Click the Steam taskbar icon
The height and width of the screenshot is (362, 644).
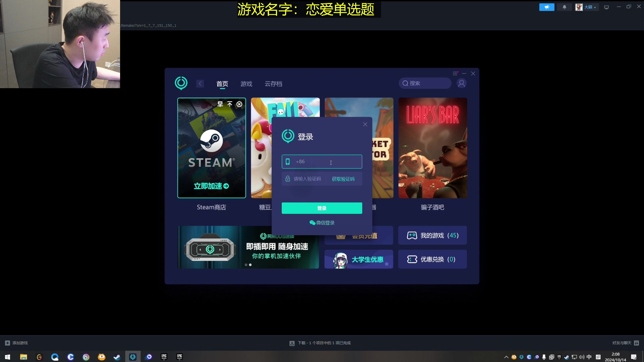[117, 357]
